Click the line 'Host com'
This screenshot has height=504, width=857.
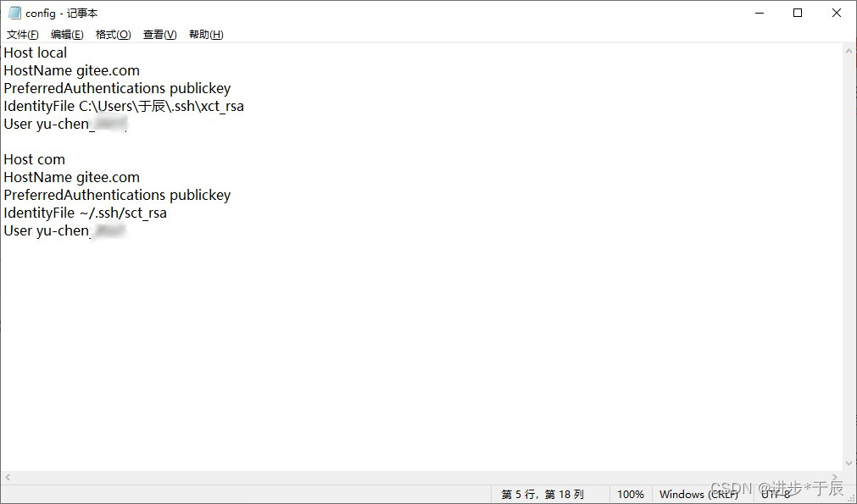[35, 159]
